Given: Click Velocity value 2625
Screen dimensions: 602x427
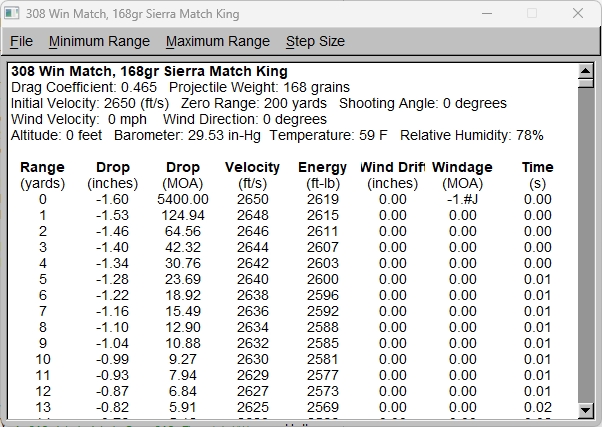Looking at the screenshot, I should pyautogui.click(x=253, y=407).
